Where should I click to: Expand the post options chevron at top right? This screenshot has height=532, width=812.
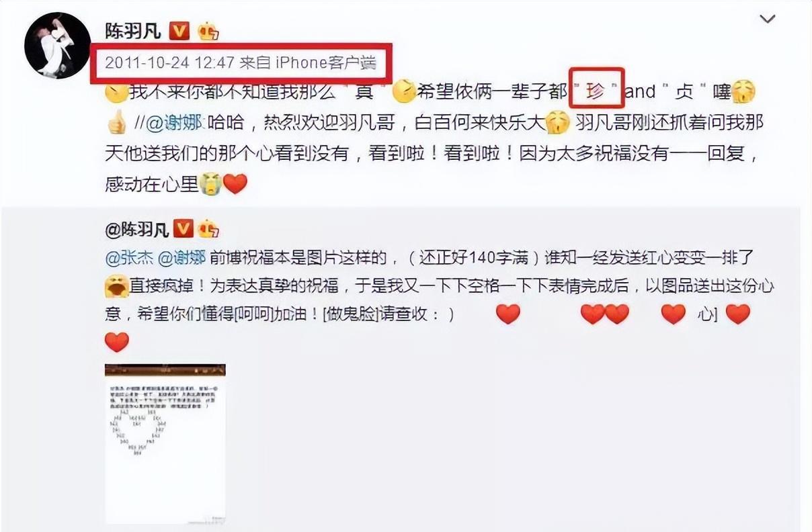click(768, 19)
